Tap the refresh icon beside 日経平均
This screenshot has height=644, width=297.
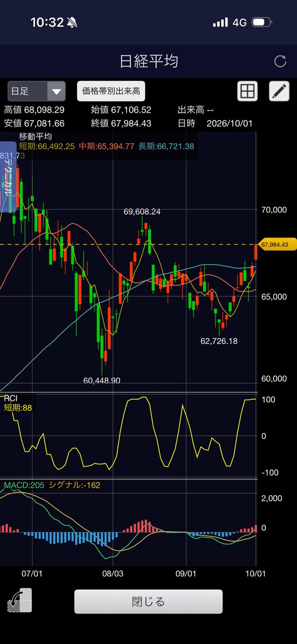point(280,61)
